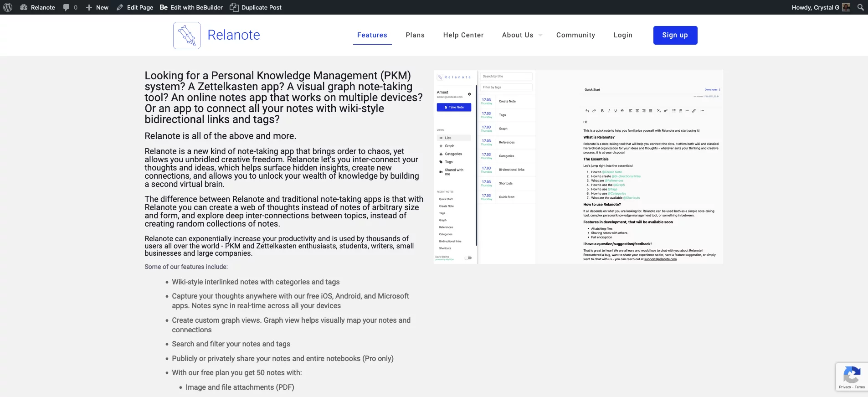Image resolution: width=868 pixels, height=397 pixels.
Task: Click the Relanote app screenshot image
Action: point(579,167)
